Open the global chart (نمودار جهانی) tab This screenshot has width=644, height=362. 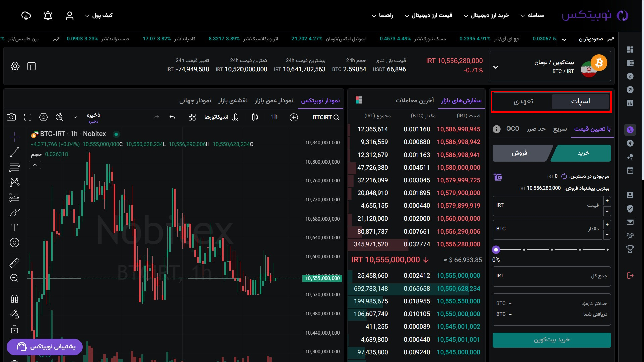click(x=195, y=100)
